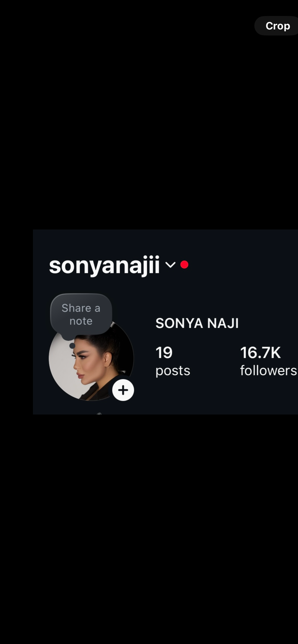Click the word "note" in the bubble
Image resolution: width=298 pixels, height=644 pixels.
point(81,321)
